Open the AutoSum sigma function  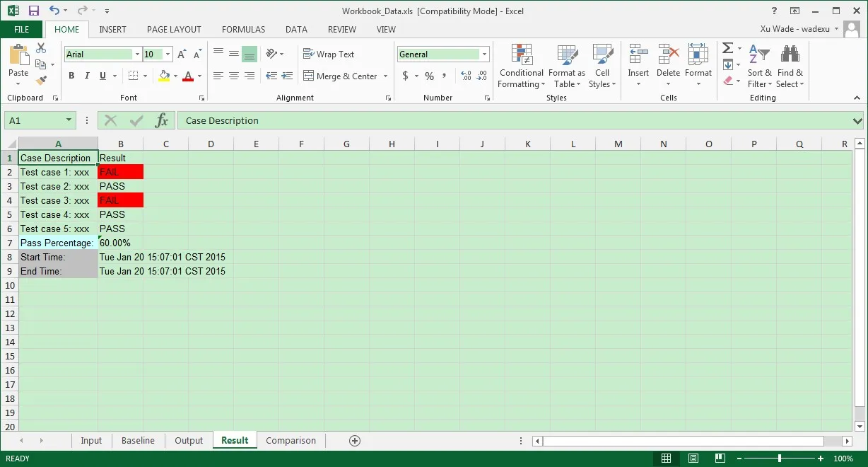click(x=727, y=48)
